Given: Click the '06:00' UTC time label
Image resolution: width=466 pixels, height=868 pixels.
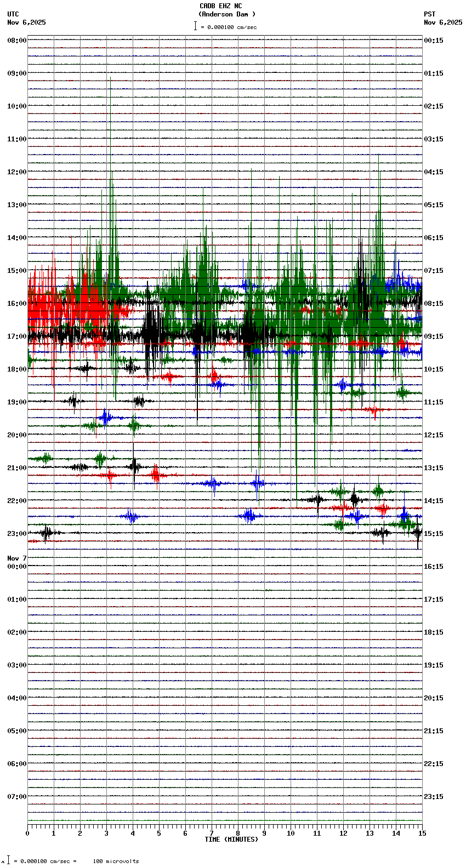Looking at the screenshot, I should pos(17,764).
